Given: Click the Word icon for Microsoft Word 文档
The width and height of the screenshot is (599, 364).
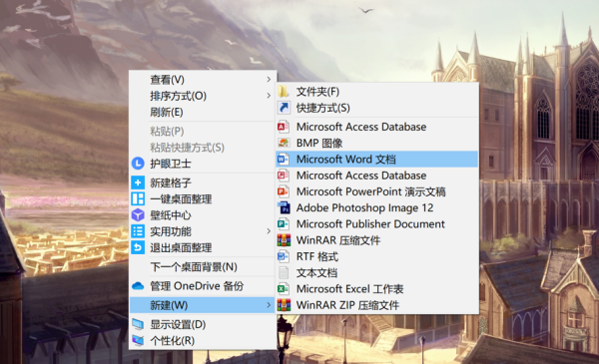Looking at the screenshot, I should [x=284, y=160].
